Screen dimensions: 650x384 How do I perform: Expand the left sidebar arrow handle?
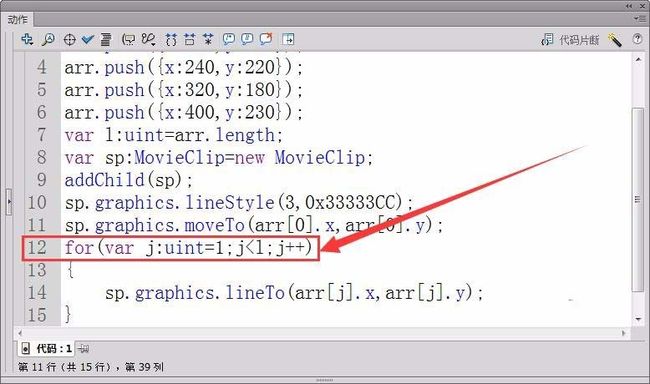point(9,202)
